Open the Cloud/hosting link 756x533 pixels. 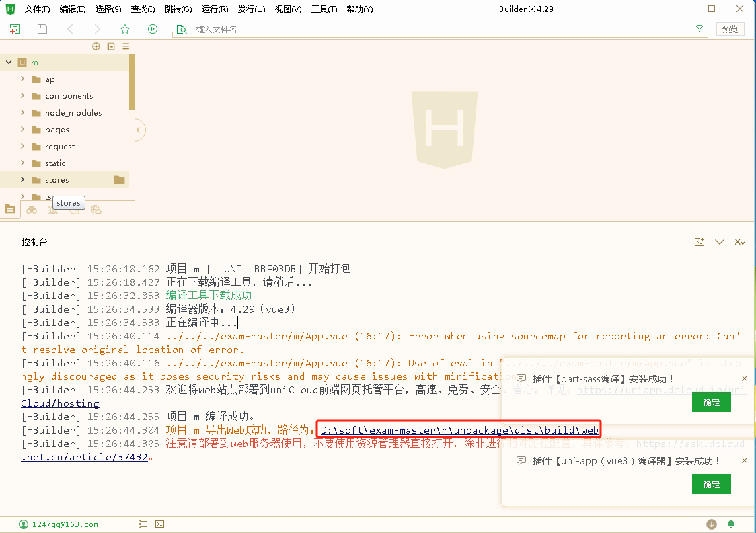click(x=60, y=403)
